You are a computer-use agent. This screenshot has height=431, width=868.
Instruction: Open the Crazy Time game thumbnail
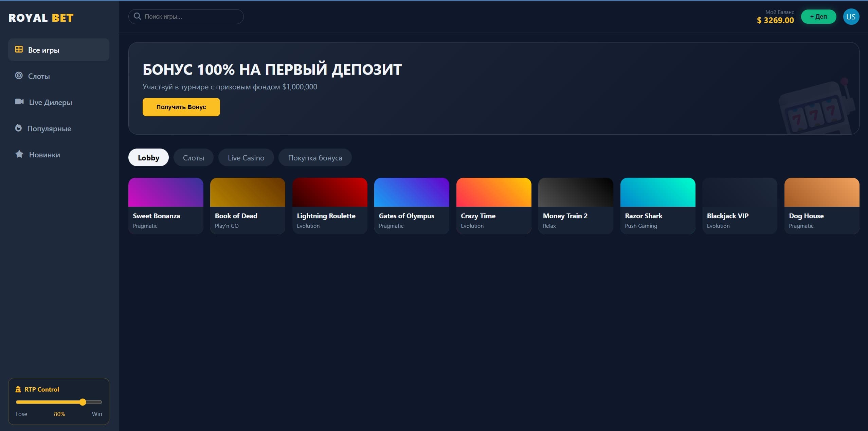tap(494, 192)
